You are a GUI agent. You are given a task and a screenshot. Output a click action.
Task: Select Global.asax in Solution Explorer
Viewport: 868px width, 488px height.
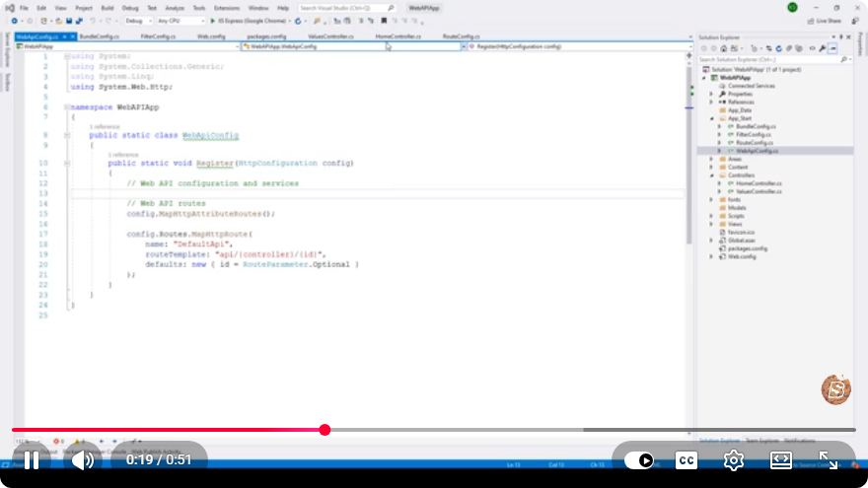coord(741,241)
